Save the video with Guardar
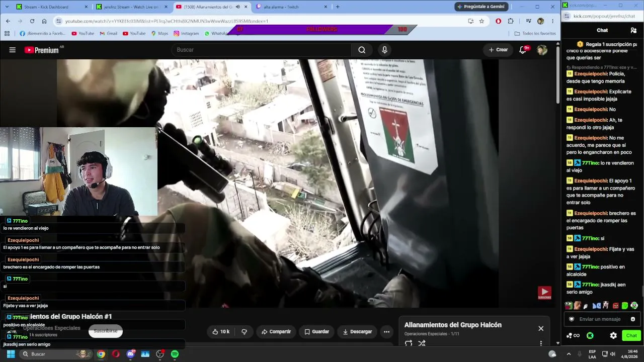 316,331
